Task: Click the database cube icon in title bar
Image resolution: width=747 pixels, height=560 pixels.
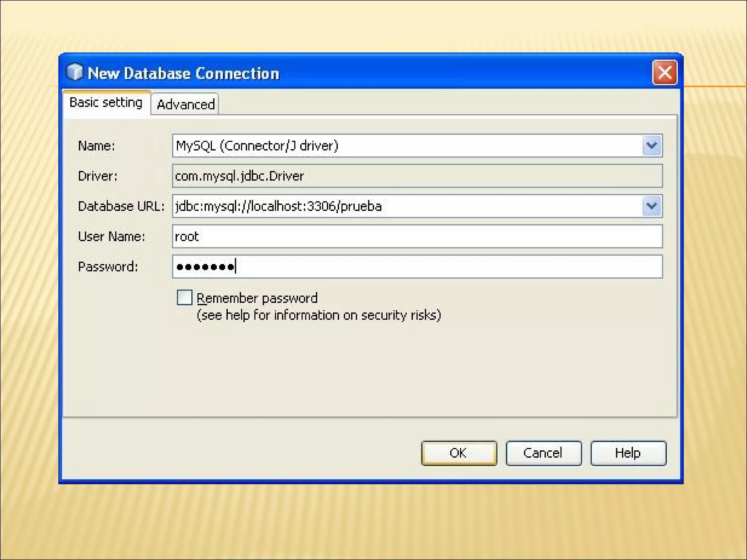Action: point(75,72)
